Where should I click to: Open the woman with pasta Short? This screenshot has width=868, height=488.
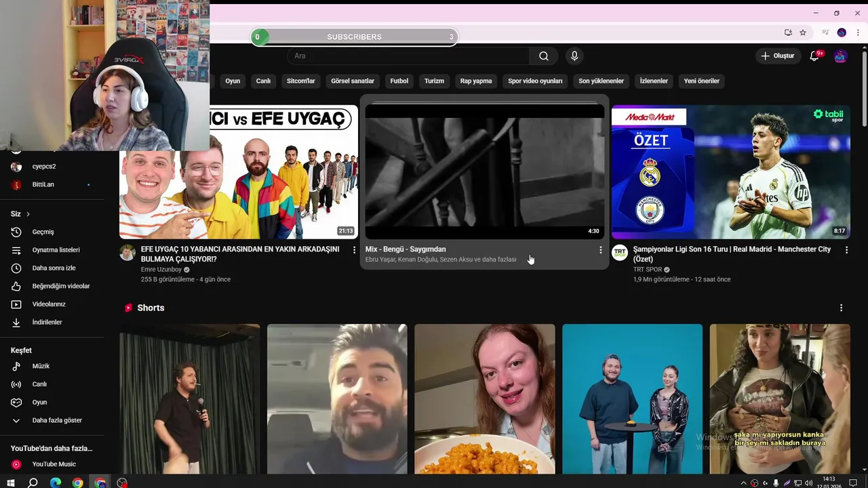485,399
